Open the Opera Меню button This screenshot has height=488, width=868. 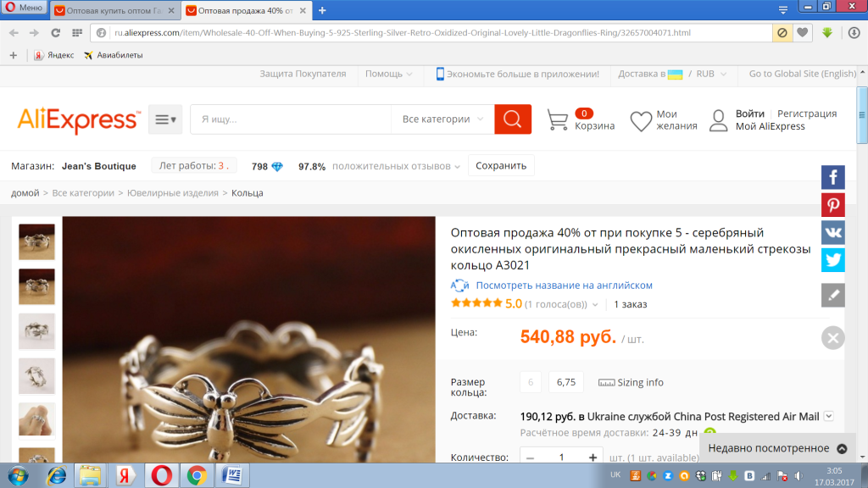pos(24,8)
